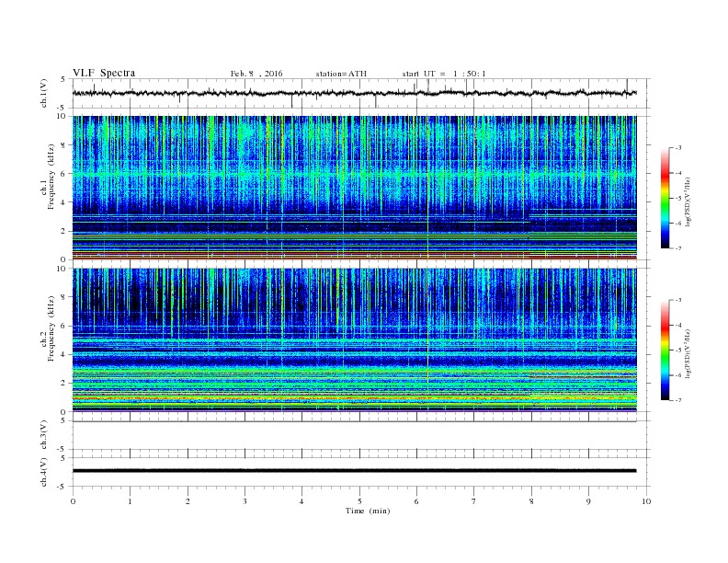Click the "ch.4(V)" axis label
The image size is (728, 563).
tap(44, 472)
